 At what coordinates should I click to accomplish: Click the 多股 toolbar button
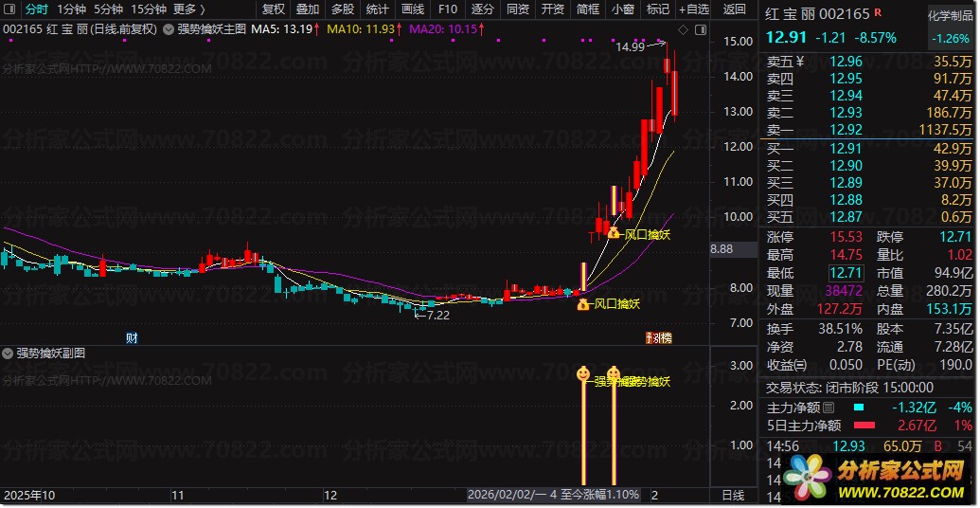pyautogui.click(x=343, y=9)
